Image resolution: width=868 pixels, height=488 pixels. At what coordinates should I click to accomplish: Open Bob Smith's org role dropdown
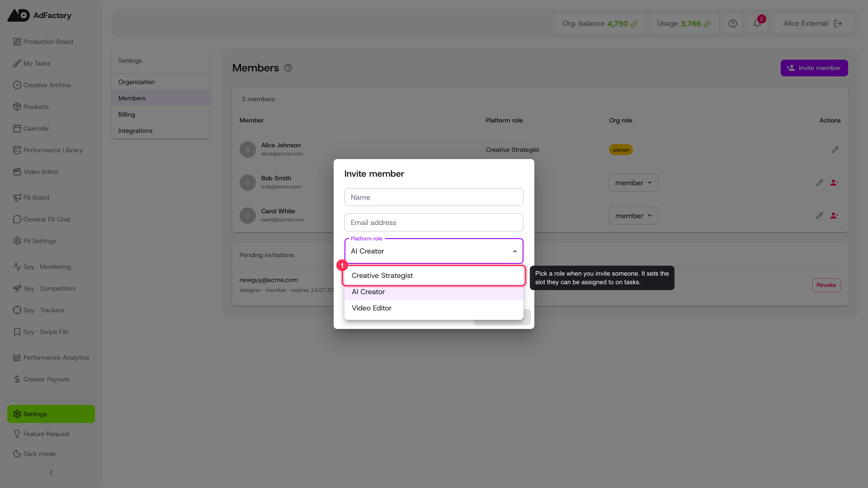coord(633,183)
